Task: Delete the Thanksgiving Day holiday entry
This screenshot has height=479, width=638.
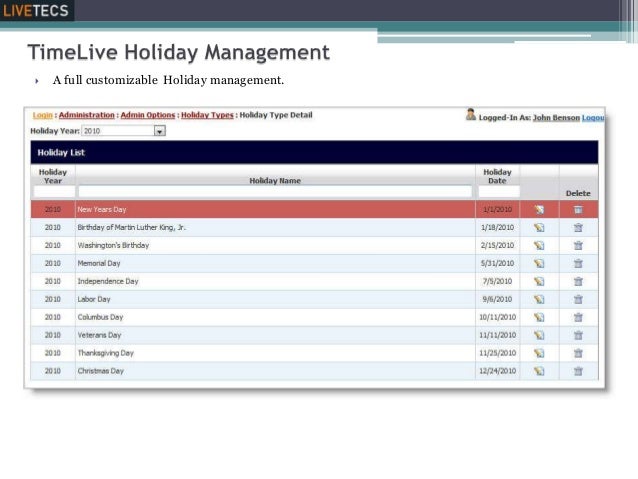Action: 578,353
